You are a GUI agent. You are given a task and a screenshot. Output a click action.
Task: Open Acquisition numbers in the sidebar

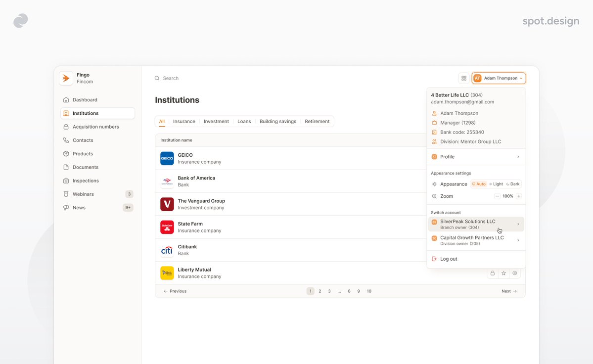tap(97, 127)
